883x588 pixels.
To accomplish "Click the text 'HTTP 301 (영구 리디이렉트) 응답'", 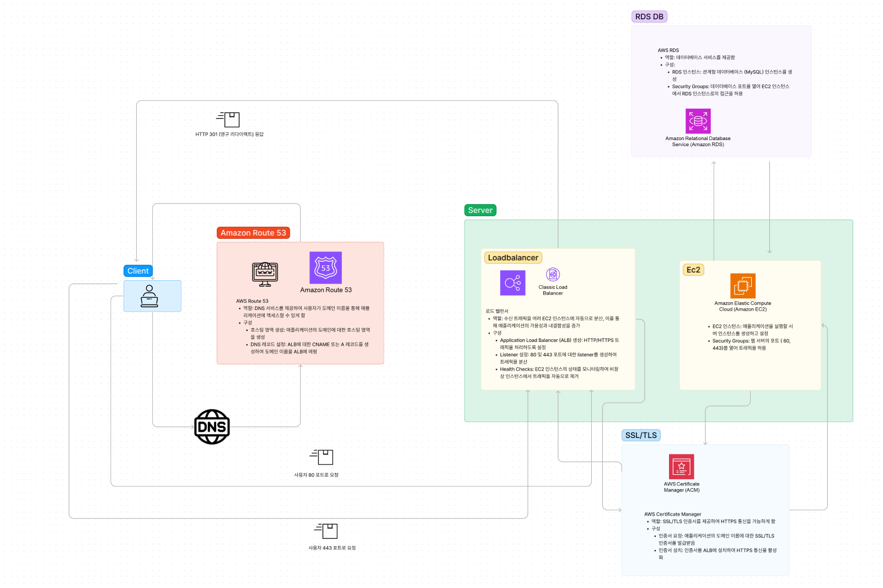I will pyautogui.click(x=229, y=134).
